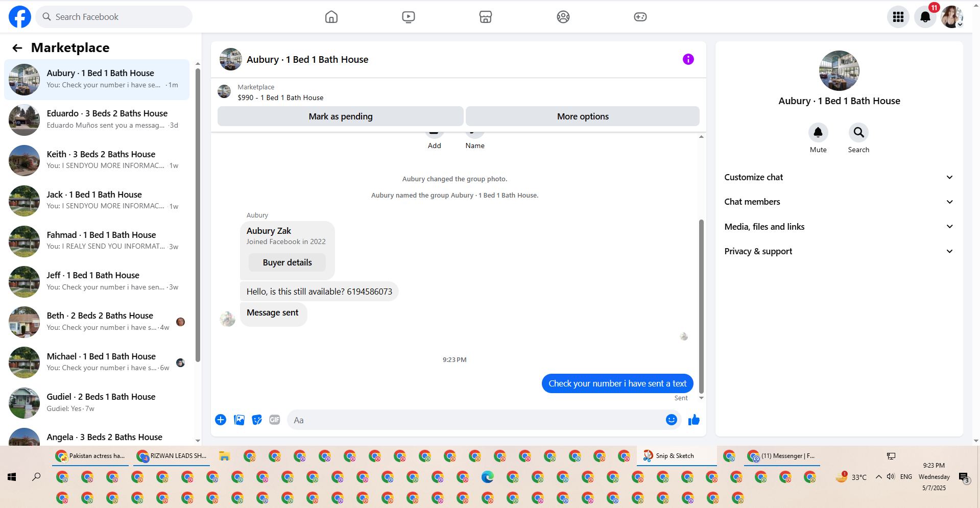The width and height of the screenshot is (980, 508).
Task: Go to the Home feed icon
Action: (331, 17)
